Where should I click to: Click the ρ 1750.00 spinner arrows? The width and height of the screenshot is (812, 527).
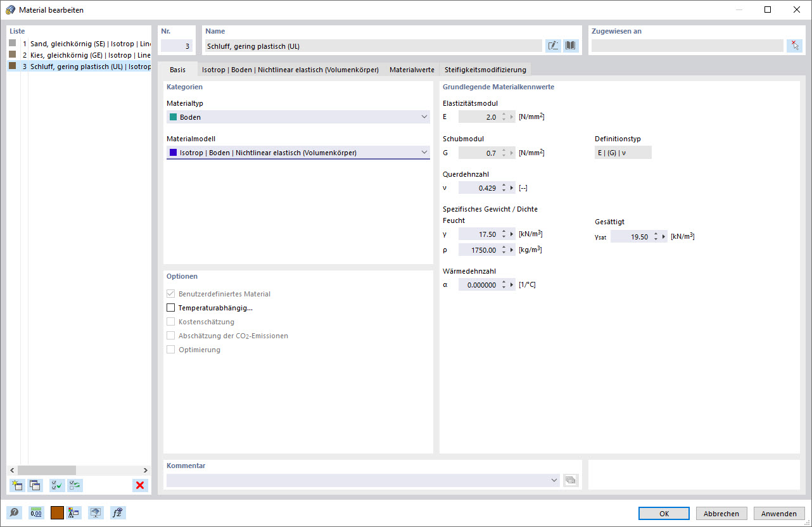click(x=504, y=250)
